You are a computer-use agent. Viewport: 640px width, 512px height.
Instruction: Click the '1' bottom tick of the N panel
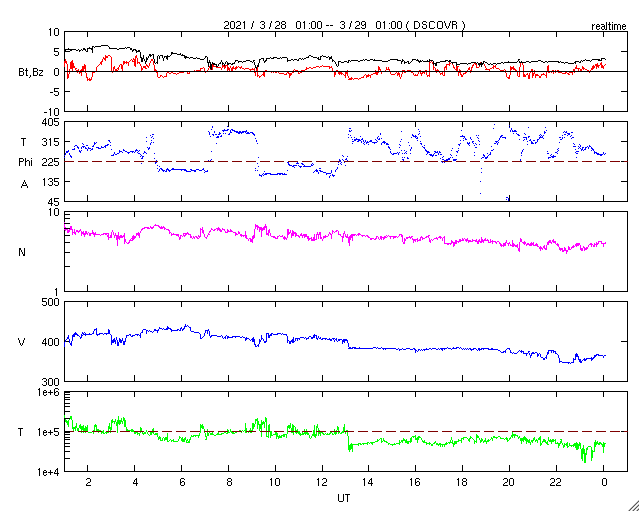[57, 292]
